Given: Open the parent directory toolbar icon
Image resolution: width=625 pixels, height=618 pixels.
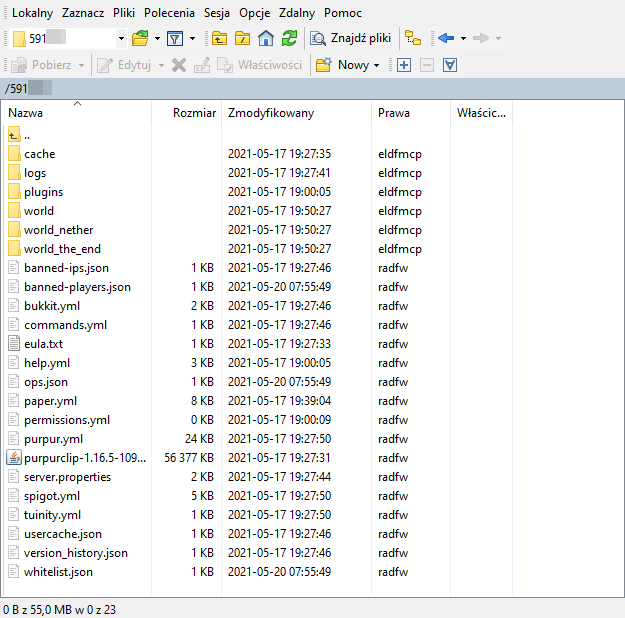Looking at the screenshot, I should tap(219, 39).
